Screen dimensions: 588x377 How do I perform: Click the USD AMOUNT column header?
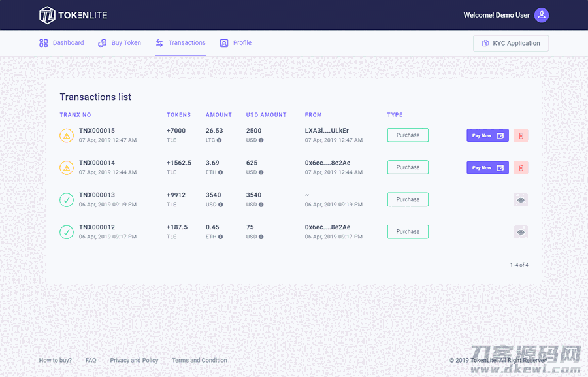(267, 115)
